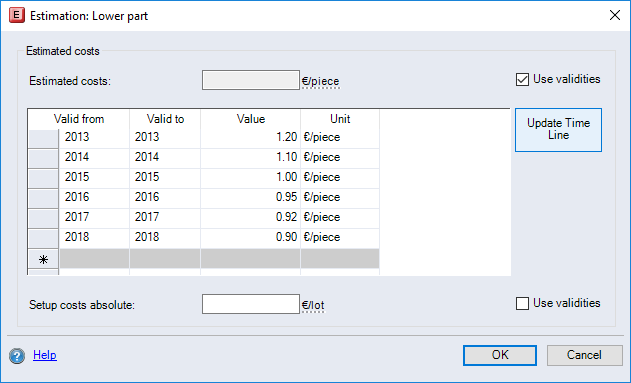Viewport: 631px width, 383px height.
Task: Click the empty Value cell in the new row
Action: (x=251, y=259)
